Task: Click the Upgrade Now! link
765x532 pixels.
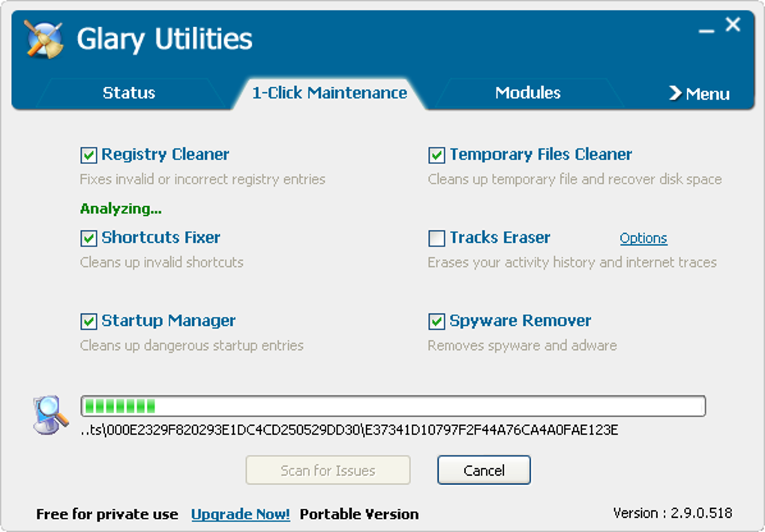Action: pyautogui.click(x=241, y=514)
